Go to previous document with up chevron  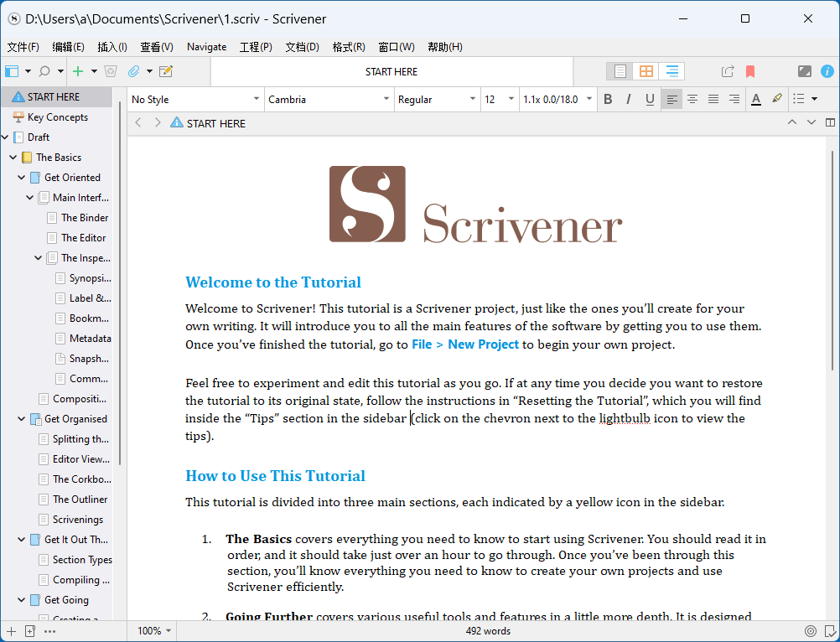pos(791,122)
